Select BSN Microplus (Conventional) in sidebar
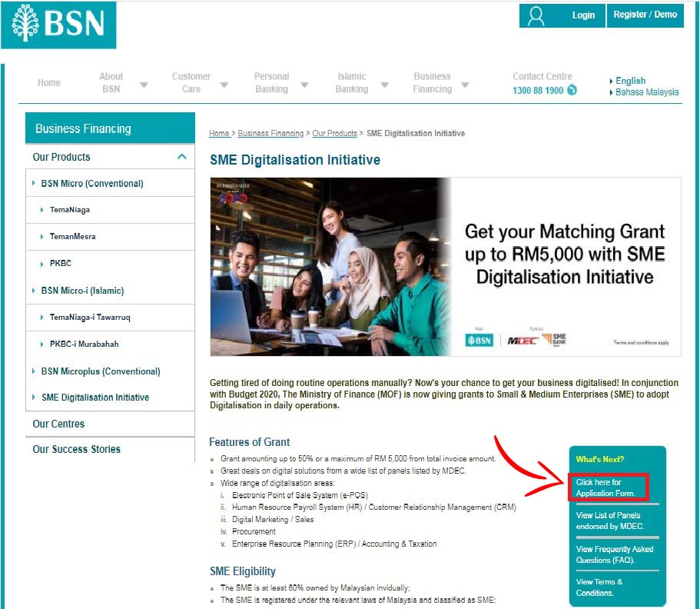Screen dimensions: 700x609 point(101,371)
